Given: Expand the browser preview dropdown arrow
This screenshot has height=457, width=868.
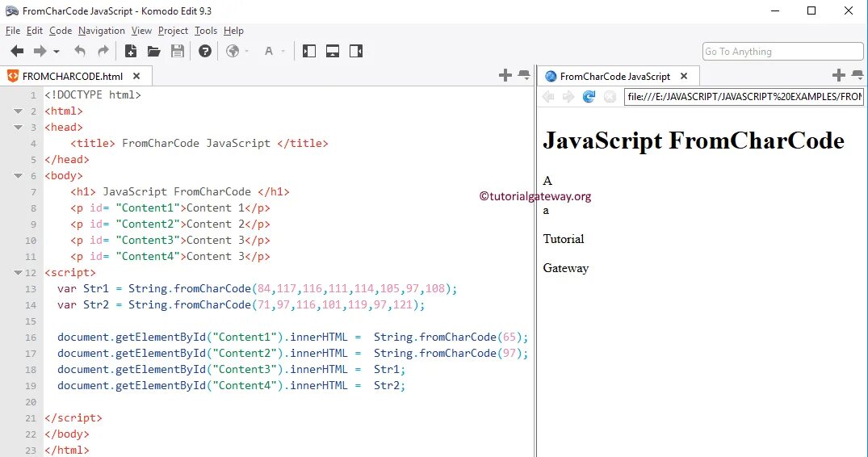Looking at the screenshot, I should pos(247,52).
